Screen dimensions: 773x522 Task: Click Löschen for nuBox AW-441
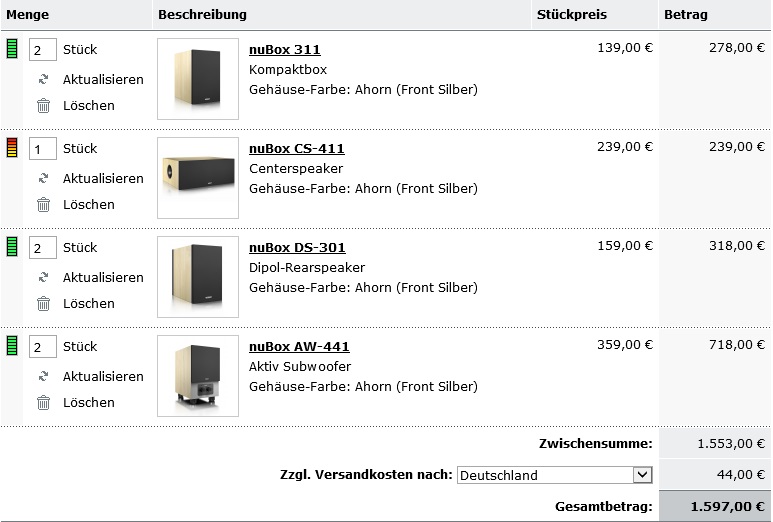pos(89,402)
